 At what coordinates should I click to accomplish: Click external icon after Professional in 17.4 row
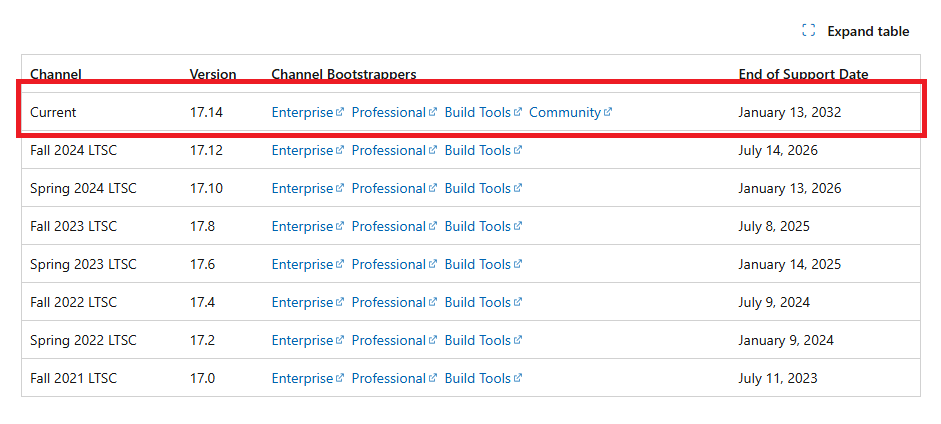(433, 302)
